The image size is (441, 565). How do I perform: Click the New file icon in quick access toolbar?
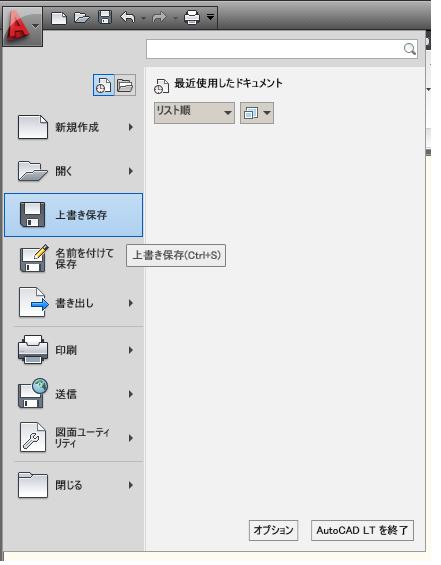point(59,18)
